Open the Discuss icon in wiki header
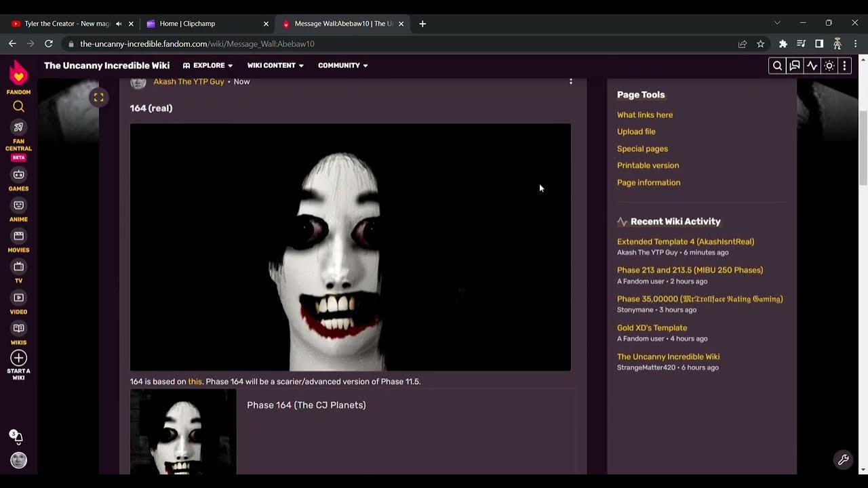 tap(795, 66)
